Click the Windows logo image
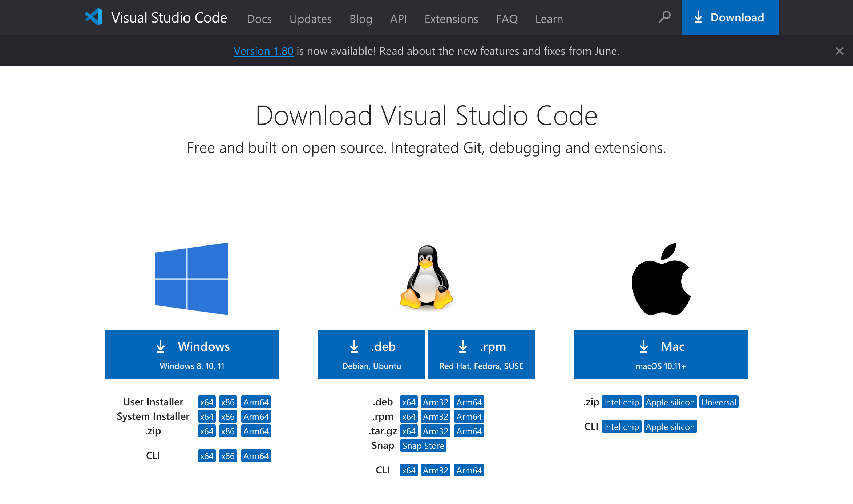Image resolution: width=853 pixels, height=504 pixels. point(192,279)
